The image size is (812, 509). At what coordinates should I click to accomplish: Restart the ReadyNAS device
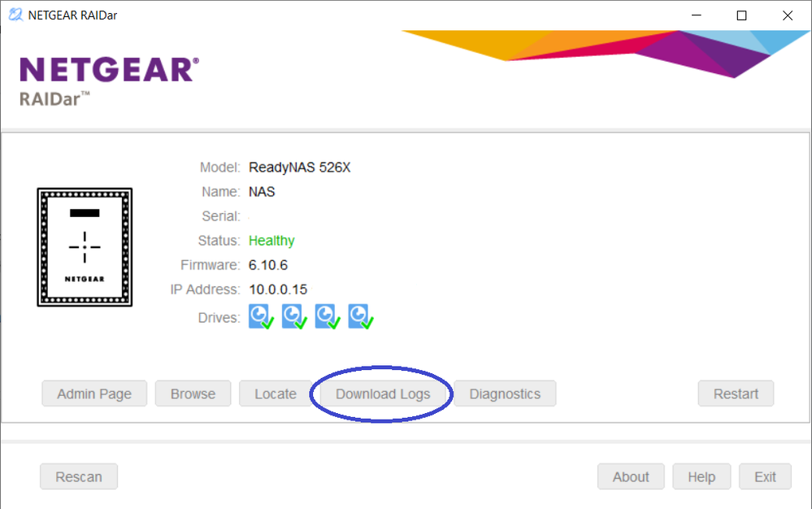tap(736, 394)
